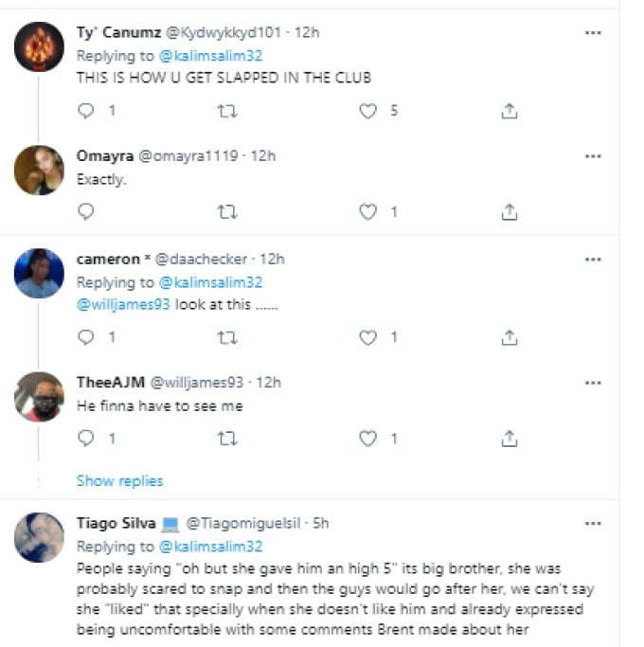Reply to Omayra's 'Exactly.' tweet
Image resolution: width=644 pixels, height=647 pixels.
[86, 212]
